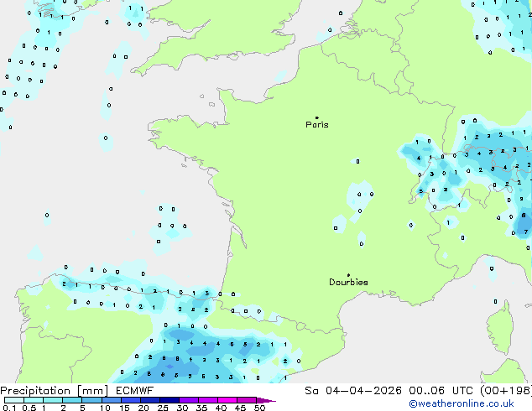Image resolution: width=532 pixels, height=411 pixels.
Task: Click the 20–25 mm legend swatch
Action: [x=149, y=400]
